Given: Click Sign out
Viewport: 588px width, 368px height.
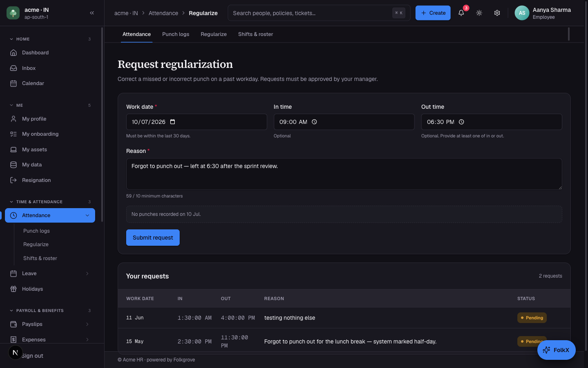Looking at the screenshot, I should [x=33, y=356].
